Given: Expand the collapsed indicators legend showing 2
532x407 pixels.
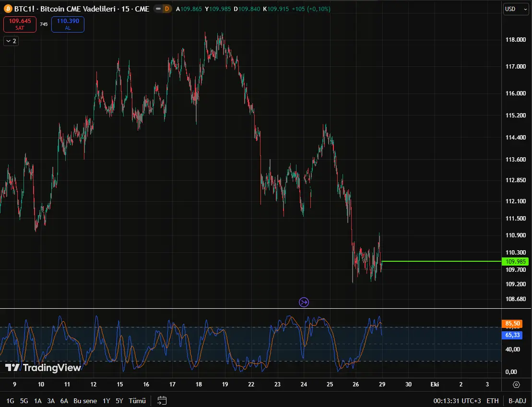Looking at the screenshot, I should (x=11, y=41).
